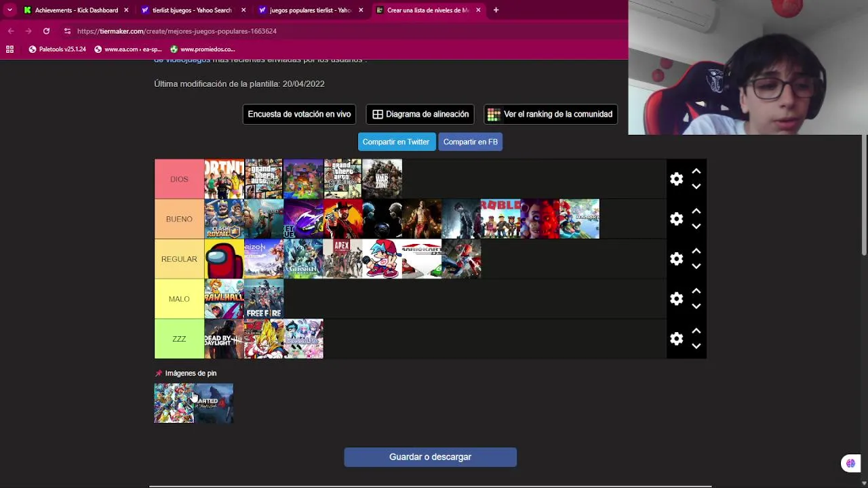The width and height of the screenshot is (868, 488).
Task: Open settings gear for MALO tier row
Action: click(x=676, y=299)
